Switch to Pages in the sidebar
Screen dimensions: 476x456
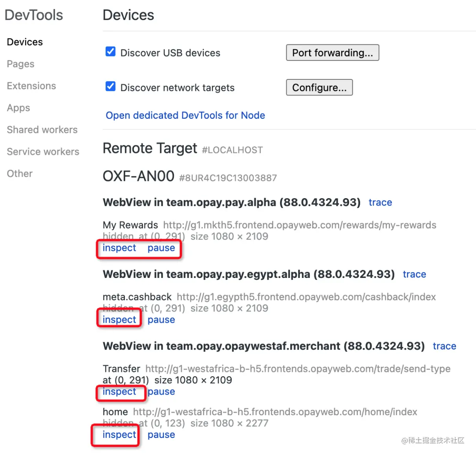20,64
